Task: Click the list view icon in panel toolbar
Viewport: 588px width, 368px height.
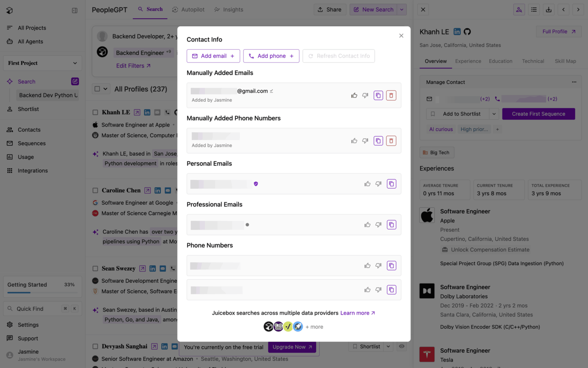Action: coord(534,10)
